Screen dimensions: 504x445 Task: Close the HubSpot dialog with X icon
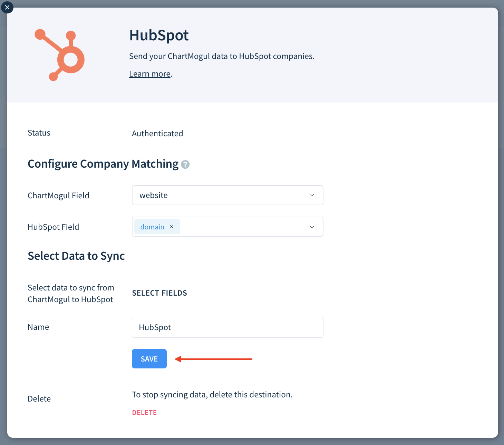(x=7, y=7)
